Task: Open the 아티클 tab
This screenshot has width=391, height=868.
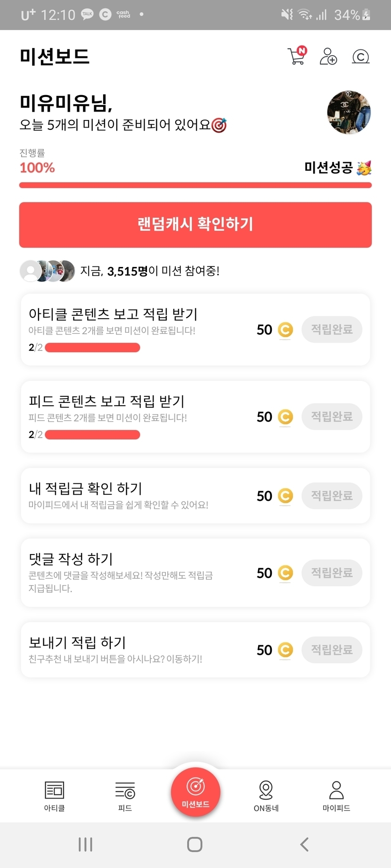Action: coord(54,796)
